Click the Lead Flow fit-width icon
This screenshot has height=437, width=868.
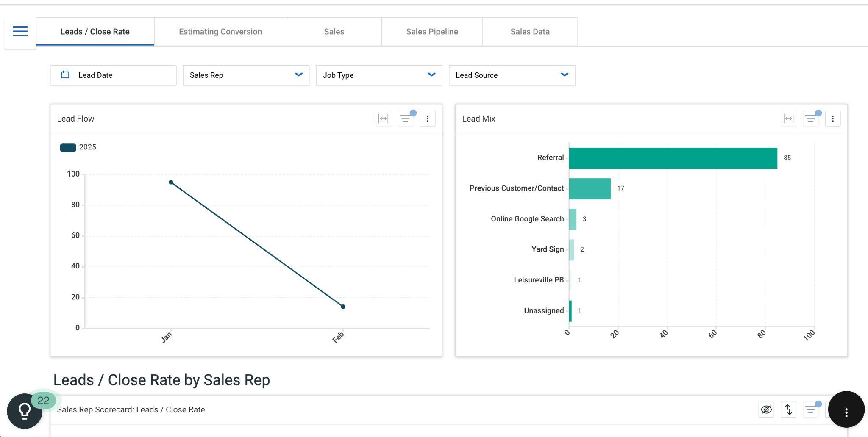click(383, 119)
